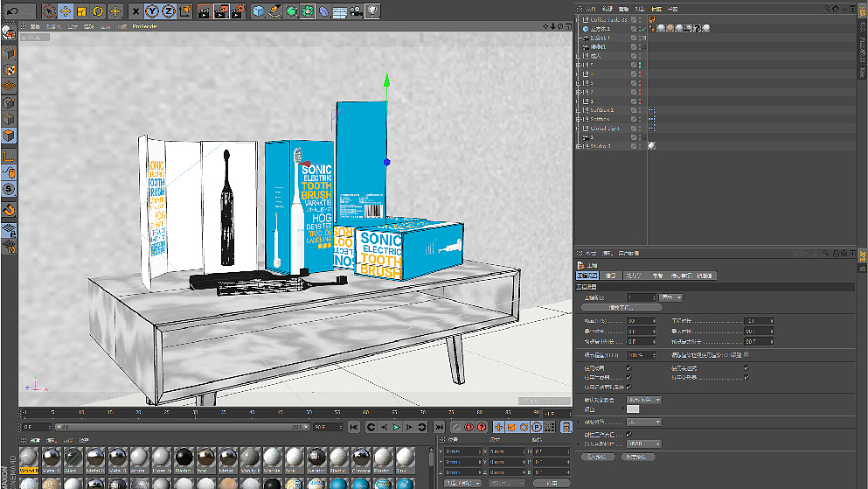Screen dimensions: 868x489
Task: Open the render settings gear clapperboard
Action: coord(239,10)
